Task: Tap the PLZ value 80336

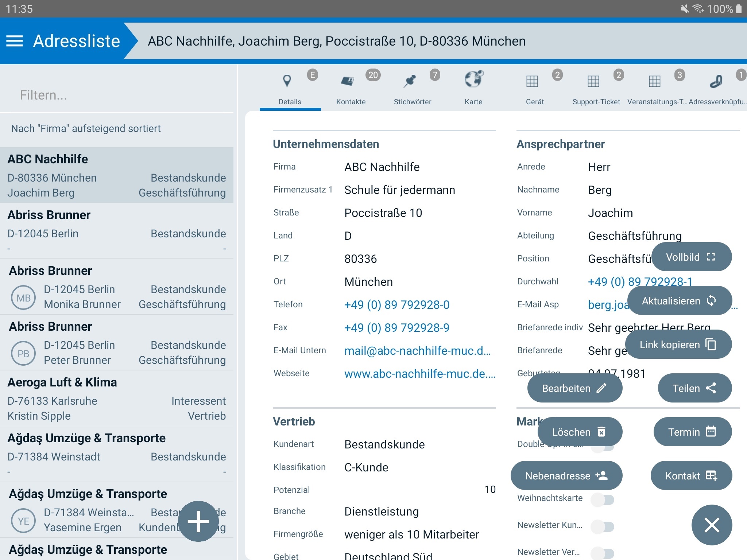Action: (360, 258)
